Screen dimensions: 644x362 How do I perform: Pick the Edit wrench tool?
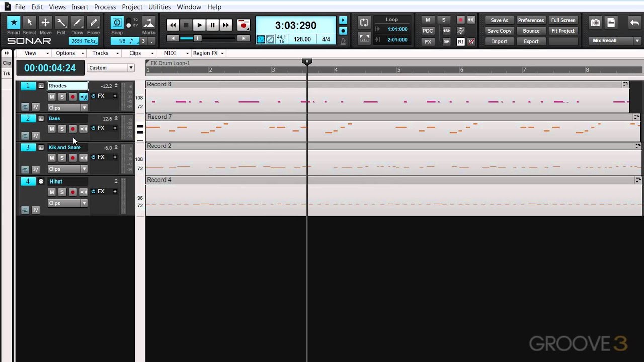(61, 23)
